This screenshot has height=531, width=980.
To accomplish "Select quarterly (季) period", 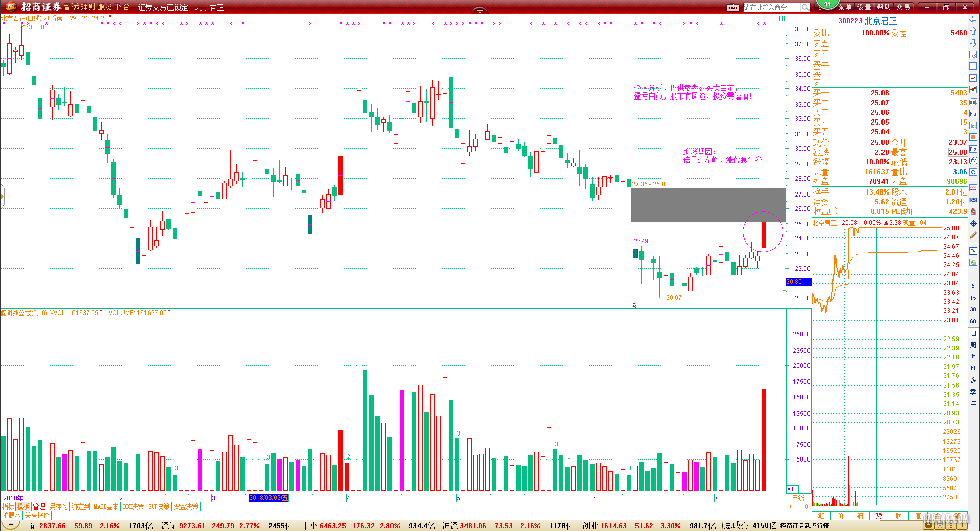I will tap(973, 392).
